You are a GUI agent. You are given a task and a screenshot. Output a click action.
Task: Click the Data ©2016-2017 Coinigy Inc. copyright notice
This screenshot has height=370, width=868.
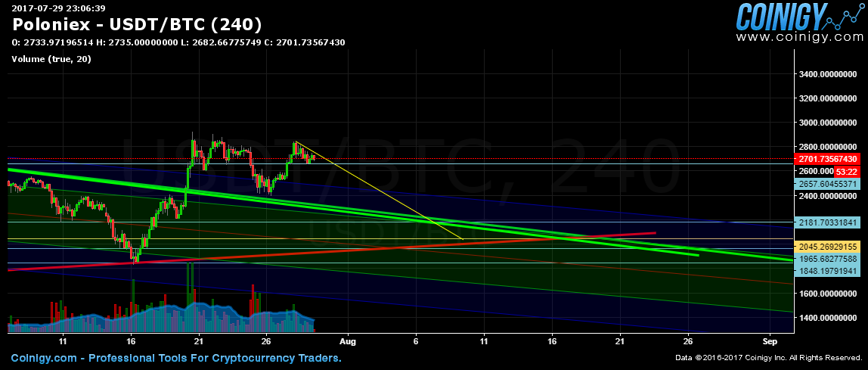(767, 359)
